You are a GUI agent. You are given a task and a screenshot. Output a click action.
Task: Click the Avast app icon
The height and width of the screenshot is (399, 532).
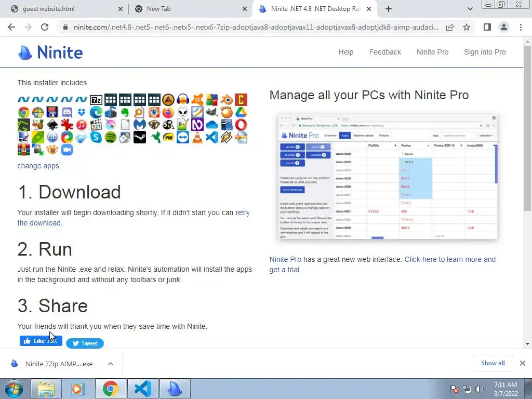(197, 100)
